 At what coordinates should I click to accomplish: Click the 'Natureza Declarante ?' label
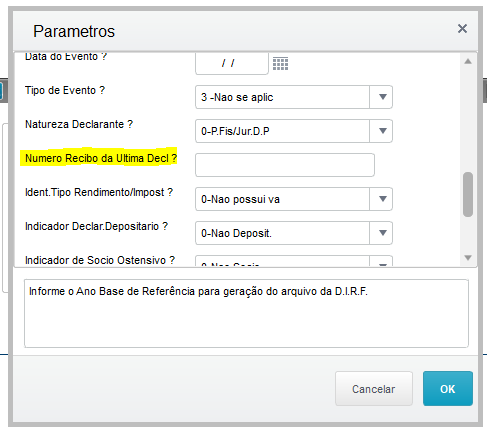click(x=79, y=124)
